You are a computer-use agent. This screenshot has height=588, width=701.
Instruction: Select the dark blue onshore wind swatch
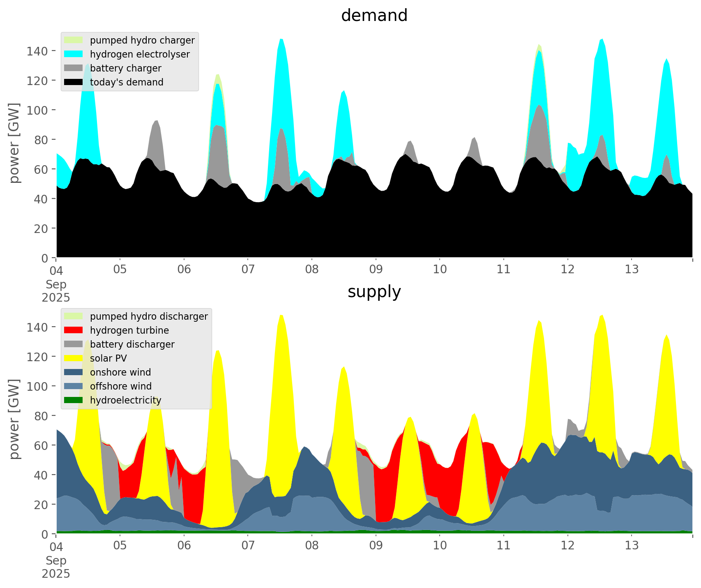pos(74,372)
